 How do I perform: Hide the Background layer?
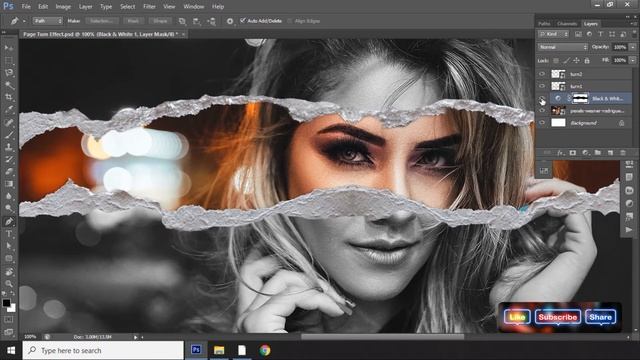pos(542,123)
